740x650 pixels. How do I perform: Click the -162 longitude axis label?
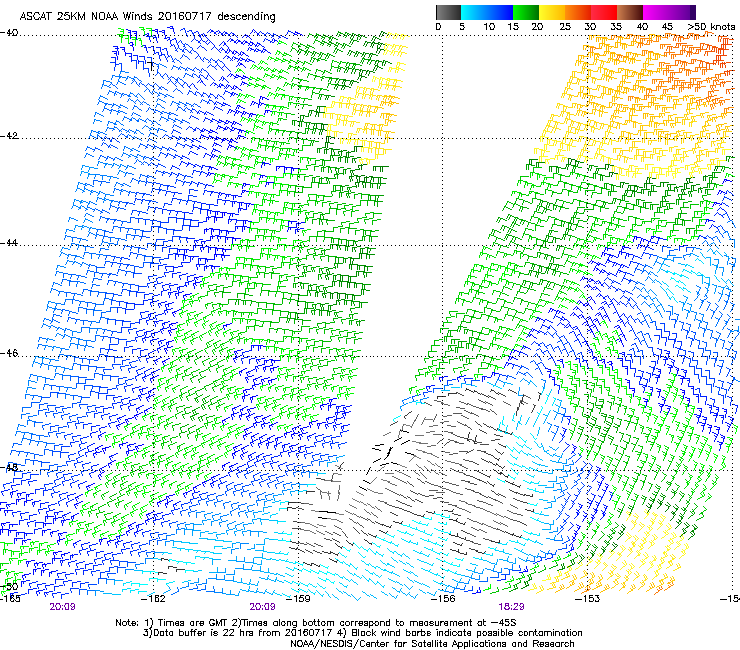click(153, 599)
